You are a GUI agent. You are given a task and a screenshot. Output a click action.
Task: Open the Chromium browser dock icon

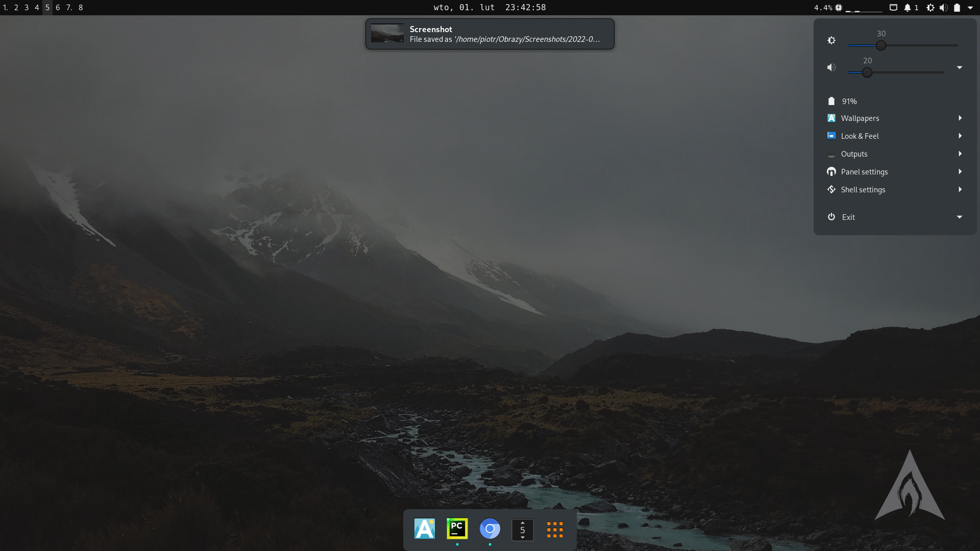coord(489,529)
